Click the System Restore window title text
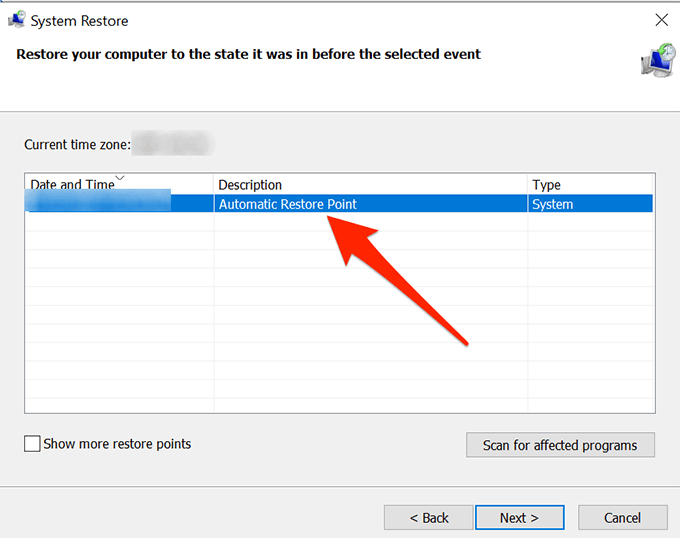The height and width of the screenshot is (538, 680). [x=80, y=20]
